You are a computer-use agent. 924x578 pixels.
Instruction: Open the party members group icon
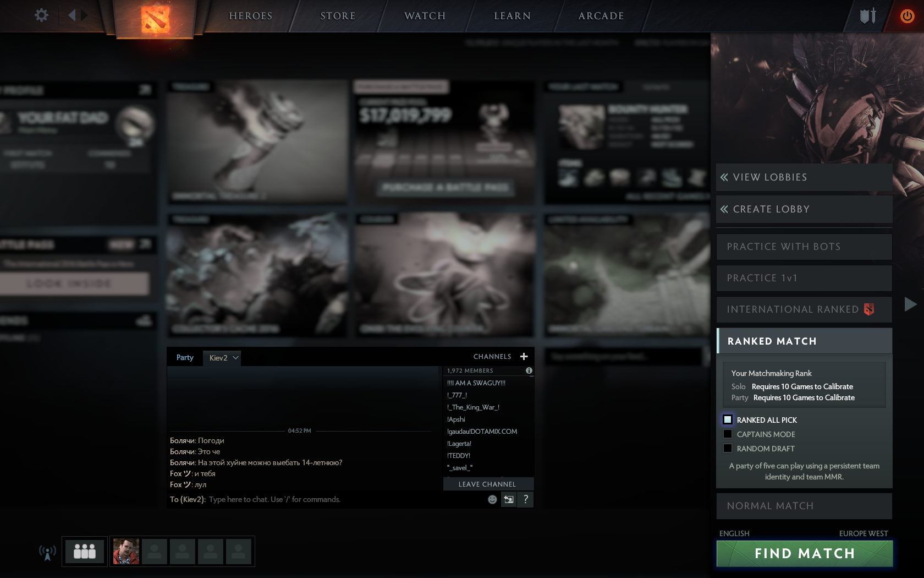pyautogui.click(x=85, y=551)
